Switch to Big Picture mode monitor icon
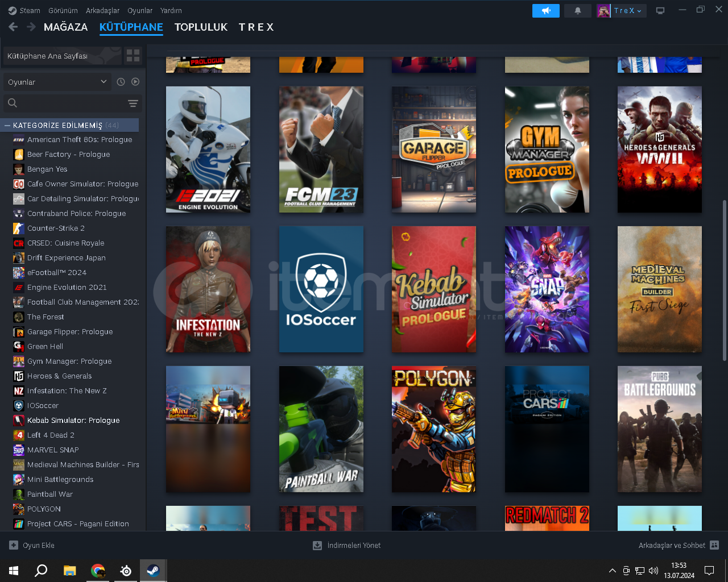Viewport: 728px width, 582px height. pos(660,11)
